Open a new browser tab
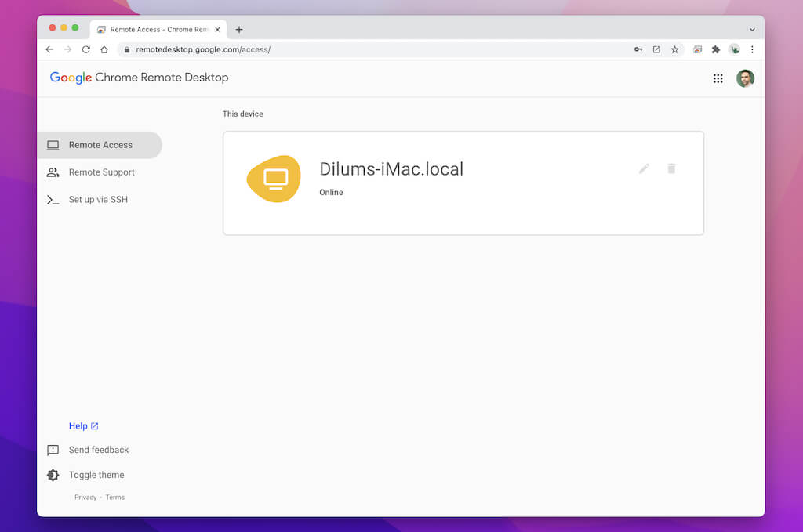Image resolution: width=803 pixels, height=532 pixels. click(239, 30)
